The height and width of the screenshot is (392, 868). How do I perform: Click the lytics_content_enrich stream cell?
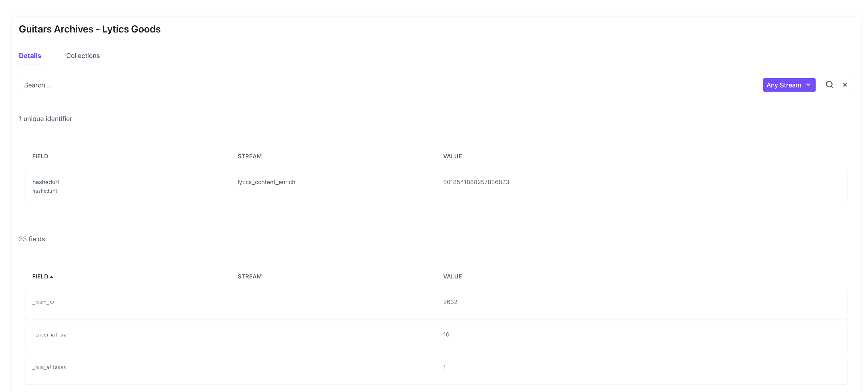[x=266, y=182]
